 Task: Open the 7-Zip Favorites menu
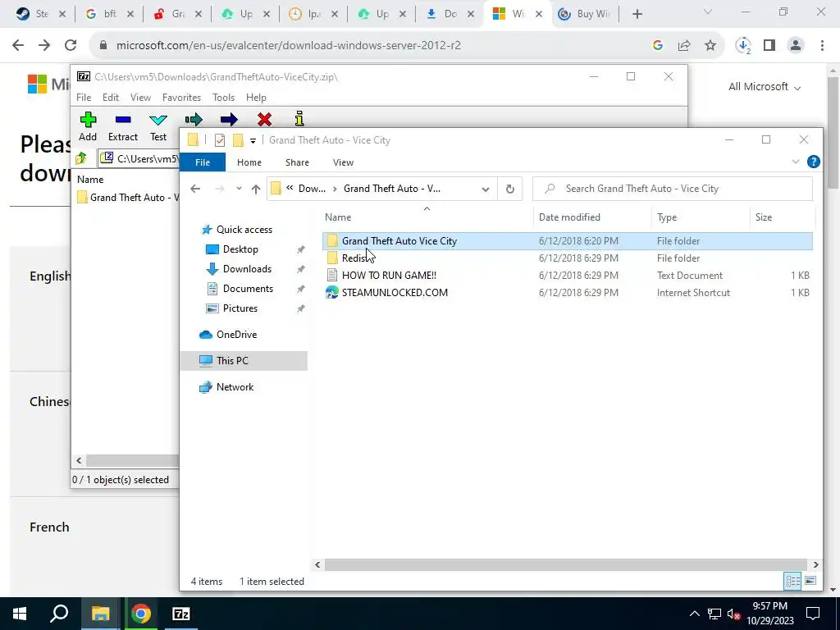pyautogui.click(x=181, y=98)
